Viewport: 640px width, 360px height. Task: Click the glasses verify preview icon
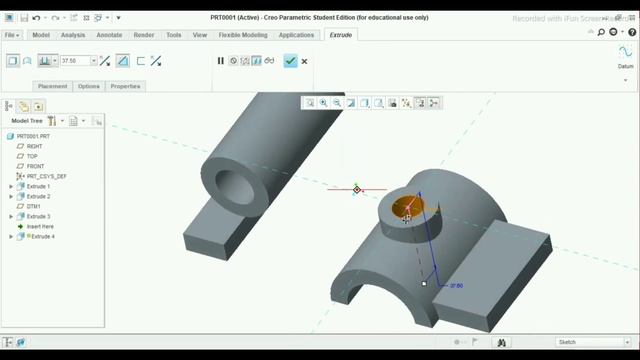269,61
